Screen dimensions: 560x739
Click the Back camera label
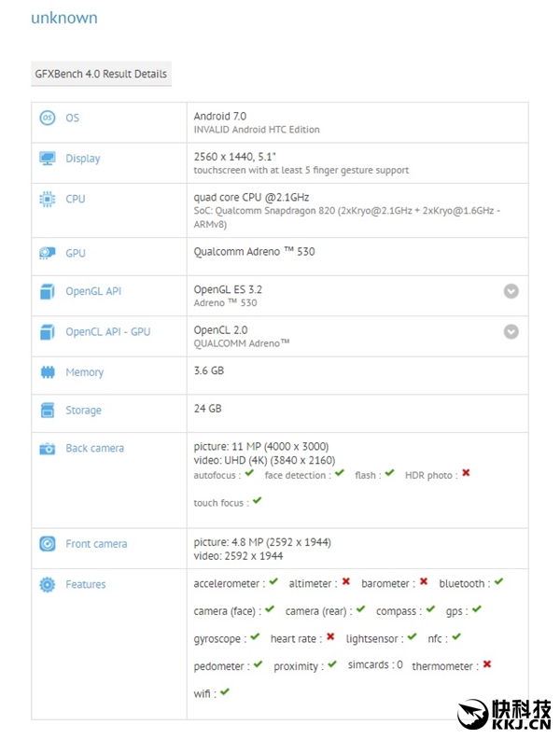[x=94, y=449]
